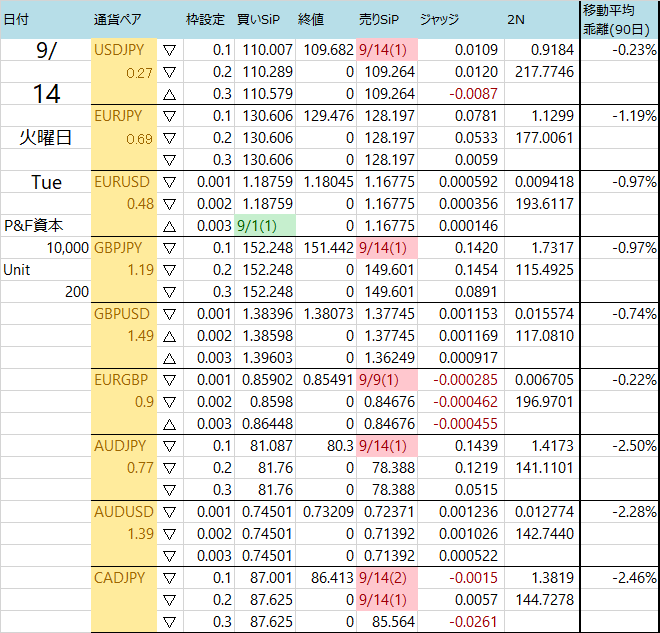Click the down triangle in EURJPY 0.1 row
This screenshot has width=660, height=633.
click(x=169, y=117)
